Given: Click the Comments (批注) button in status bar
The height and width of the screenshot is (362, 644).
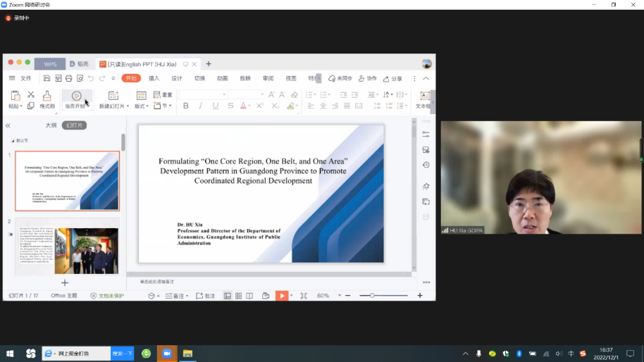Looking at the screenshot, I should [205, 296].
